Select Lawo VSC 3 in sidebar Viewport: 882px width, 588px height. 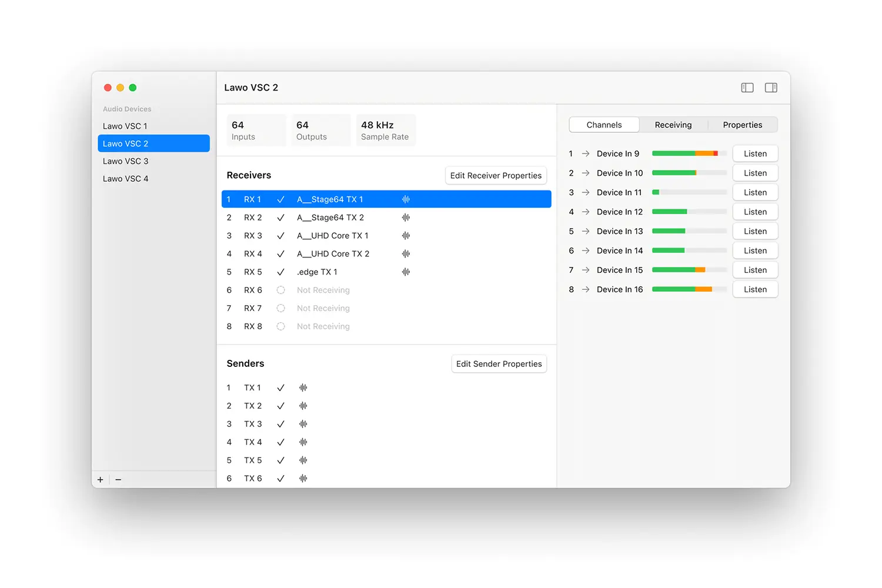(x=153, y=161)
